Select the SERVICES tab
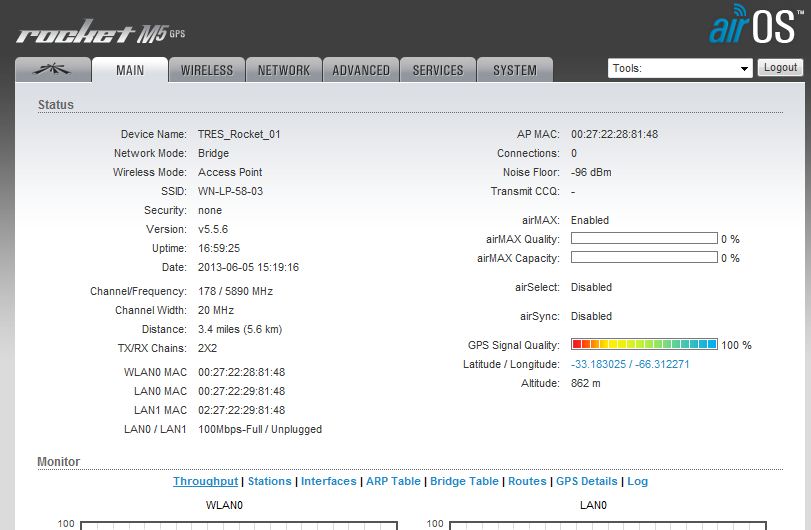The width and height of the screenshot is (811, 530). [438, 70]
